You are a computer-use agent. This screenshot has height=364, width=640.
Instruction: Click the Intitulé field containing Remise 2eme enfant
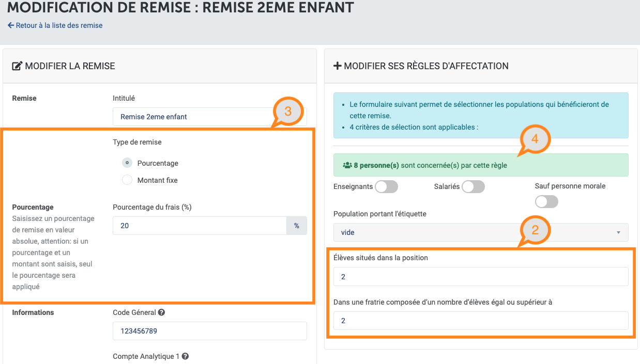[x=210, y=117]
